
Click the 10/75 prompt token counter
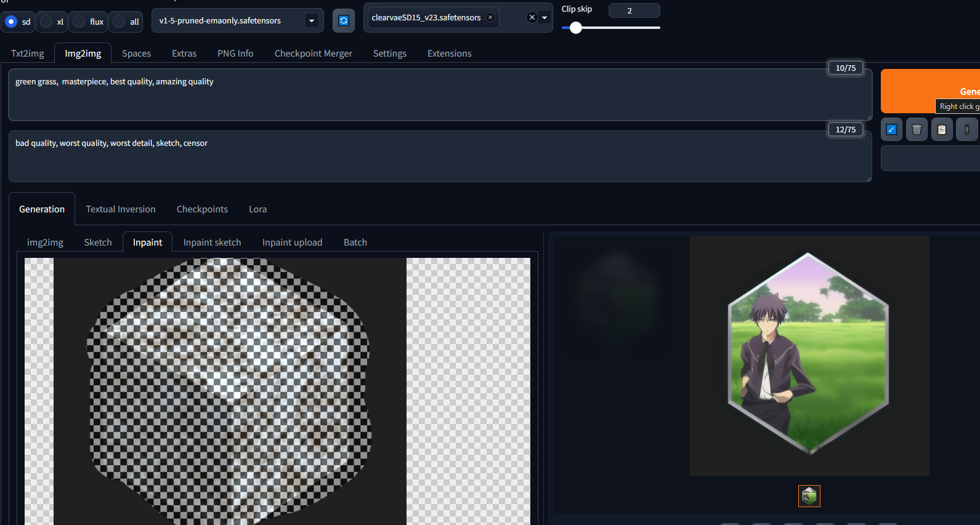[x=846, y=68]
